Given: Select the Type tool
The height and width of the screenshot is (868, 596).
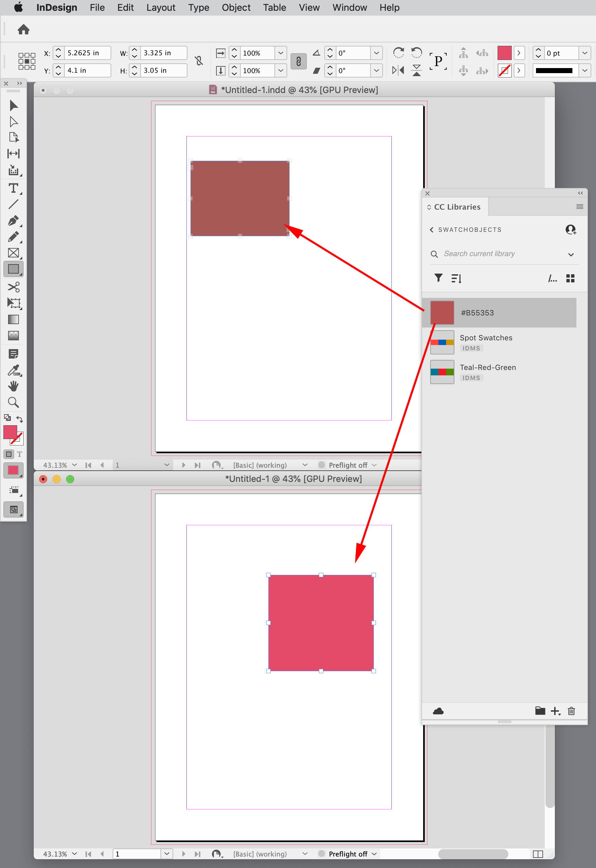Looking at the screenshot, I should 13,189.
